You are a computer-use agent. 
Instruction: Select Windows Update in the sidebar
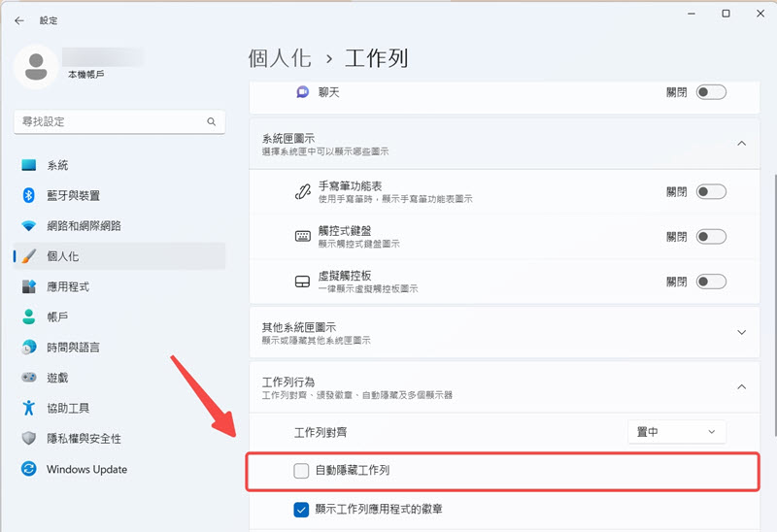tap(118, 469)
